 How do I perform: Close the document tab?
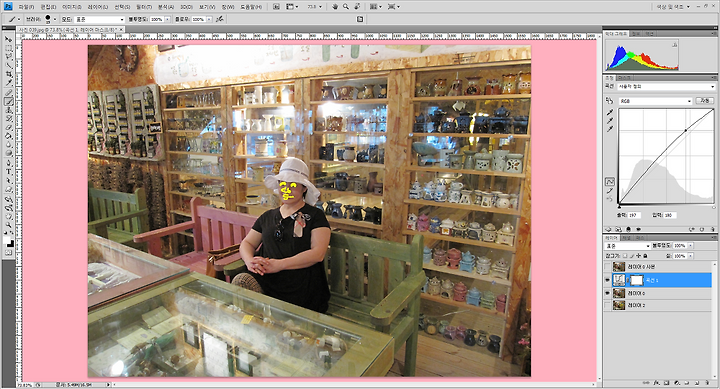click(x=121, y=29)
